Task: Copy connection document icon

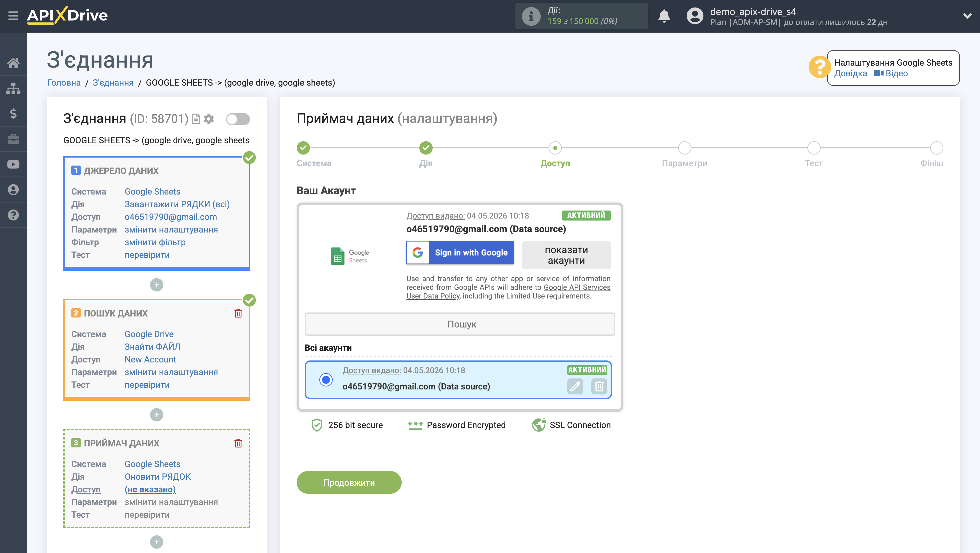Action: tap(196, 119)
